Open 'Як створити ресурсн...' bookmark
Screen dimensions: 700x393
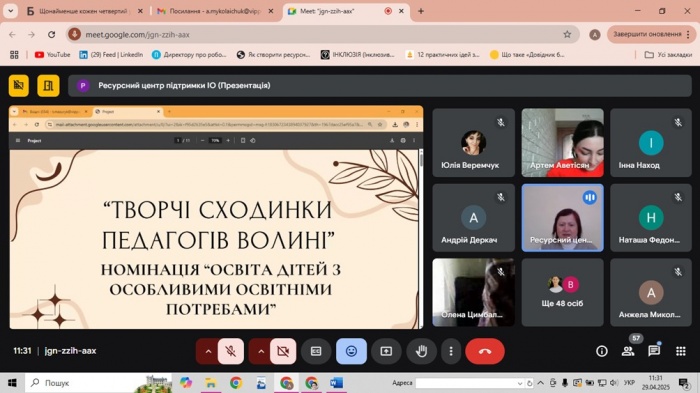[x=273, y=54]
